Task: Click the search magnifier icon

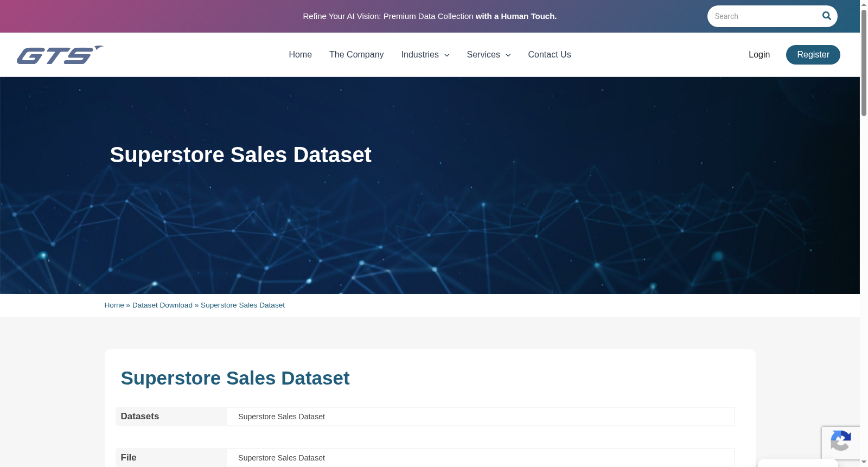Action: (826, 16)
